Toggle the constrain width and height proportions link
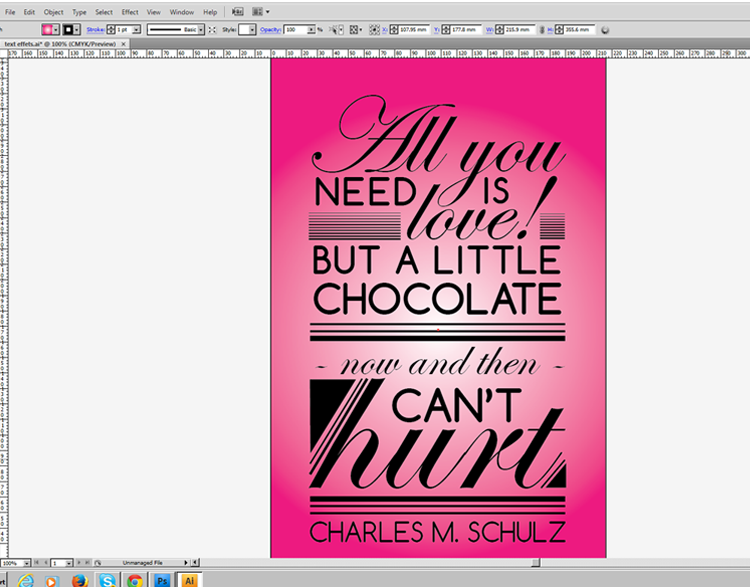Image resolution: width=750 pixels, height=587 pixels. tap(542, 30)
